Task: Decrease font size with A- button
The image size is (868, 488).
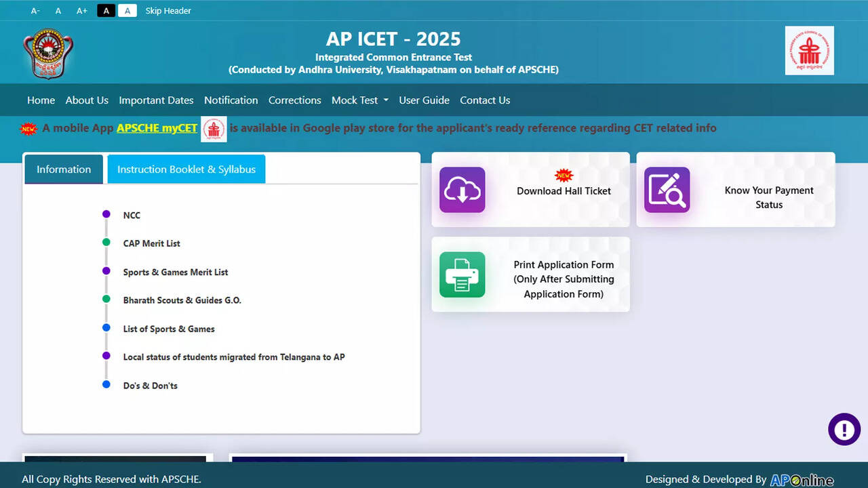Action: tap(35, 11)
